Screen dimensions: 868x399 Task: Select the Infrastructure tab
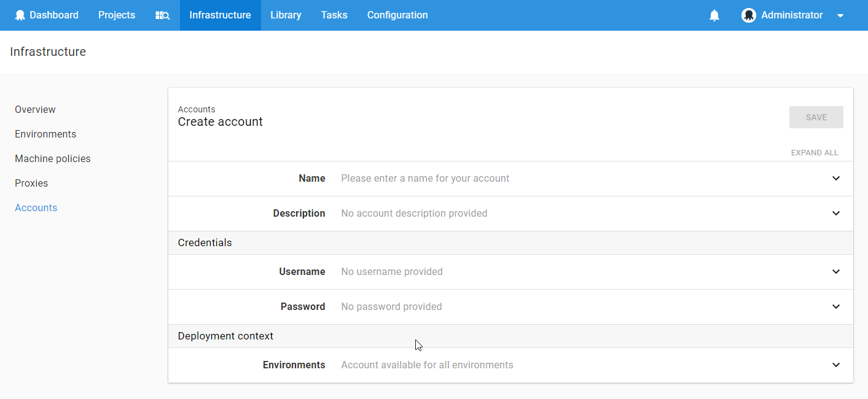tap(220, 15)
